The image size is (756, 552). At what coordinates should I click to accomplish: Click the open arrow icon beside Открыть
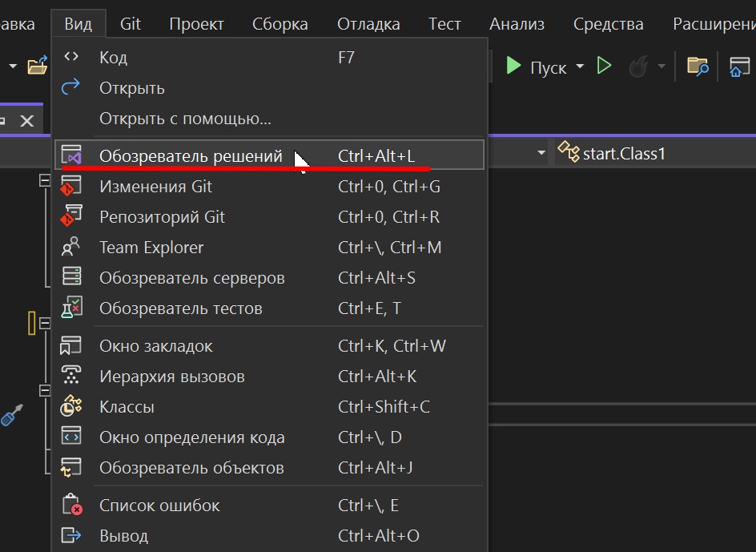pos(70,87)
